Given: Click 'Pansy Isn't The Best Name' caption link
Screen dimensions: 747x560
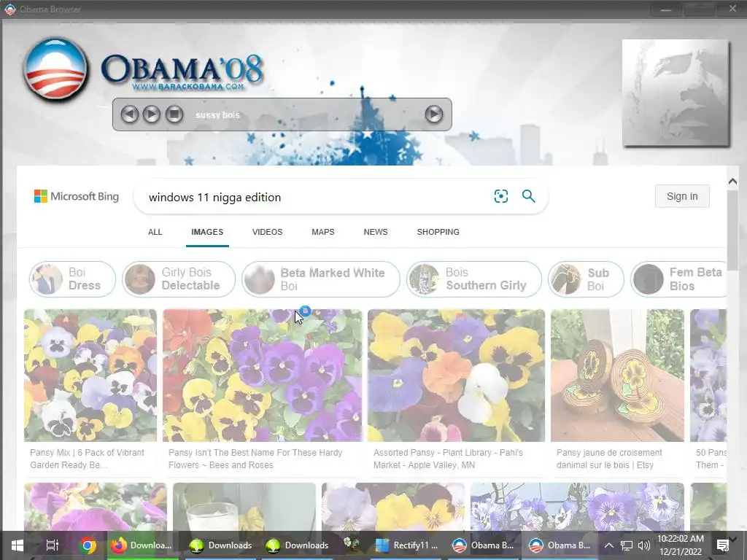Looking at the screenshot, I should click(x=255, y=459).
